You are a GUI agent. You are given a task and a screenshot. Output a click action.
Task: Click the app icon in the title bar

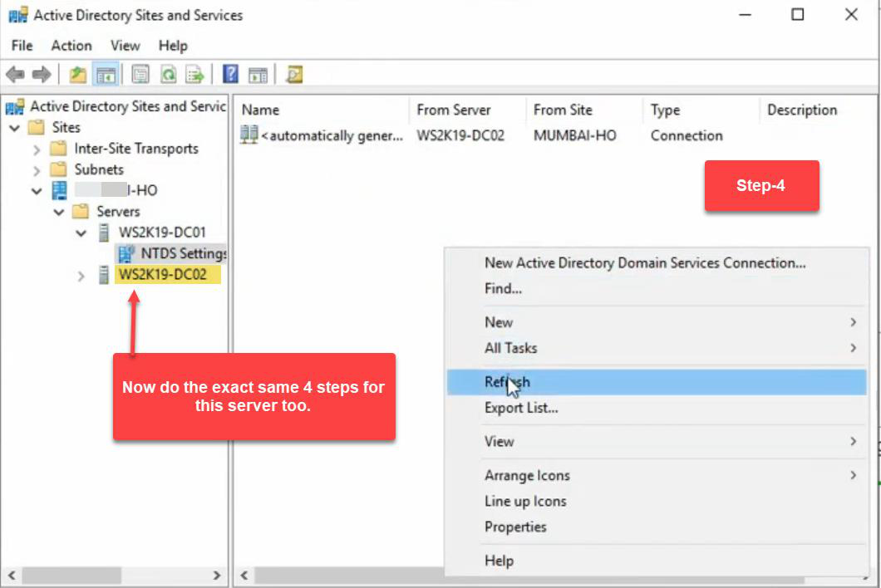[x=18, y=15]
